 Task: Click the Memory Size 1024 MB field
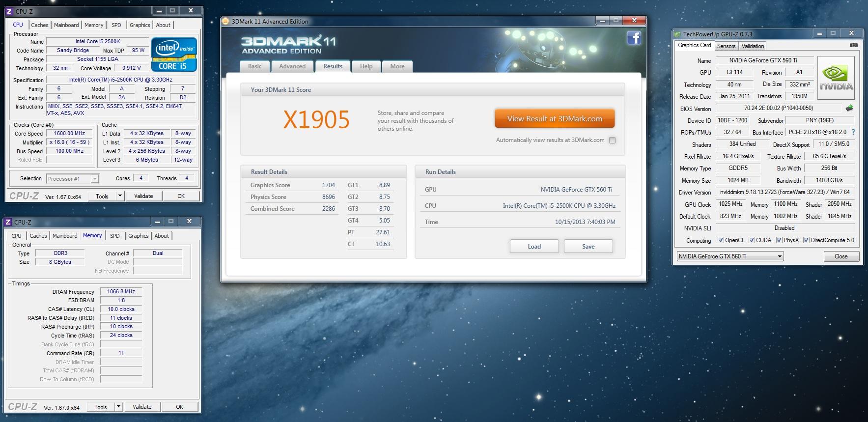click(x=738, y=180)
